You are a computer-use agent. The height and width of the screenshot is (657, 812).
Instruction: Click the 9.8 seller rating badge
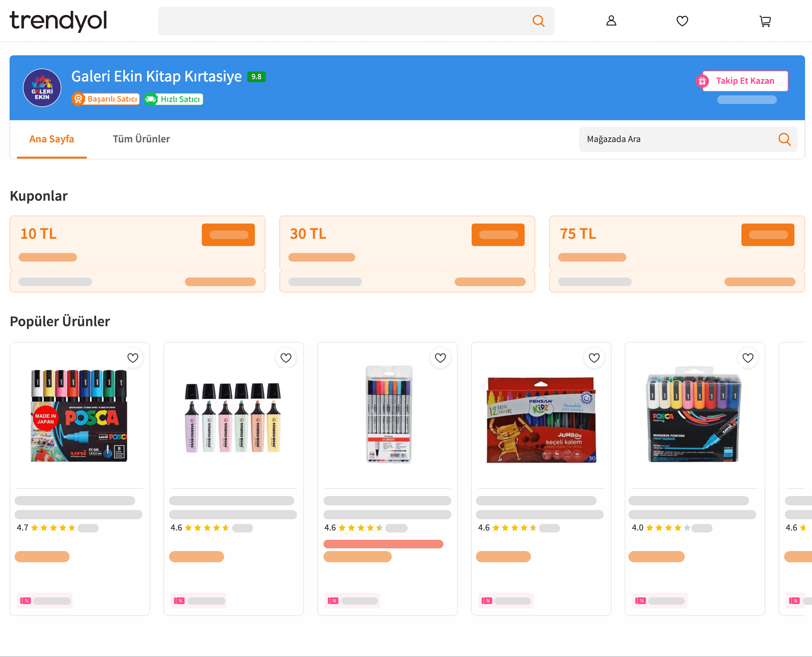pos(257,77)
